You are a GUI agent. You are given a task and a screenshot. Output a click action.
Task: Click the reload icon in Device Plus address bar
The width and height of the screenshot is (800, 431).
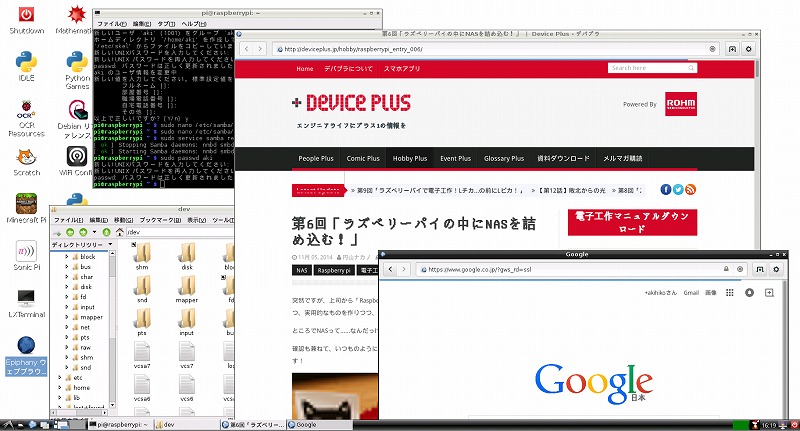[712, 49]
